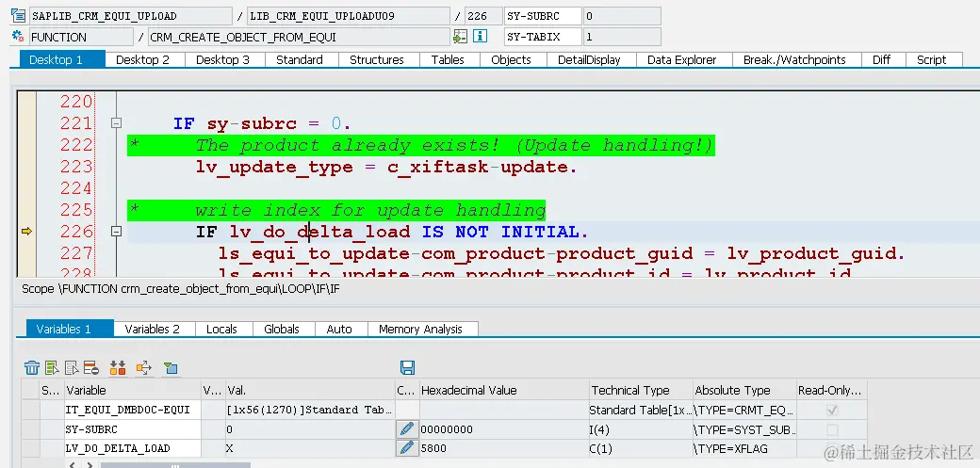
Task: Open the Structures tab
Action: (x=377, y=60)
